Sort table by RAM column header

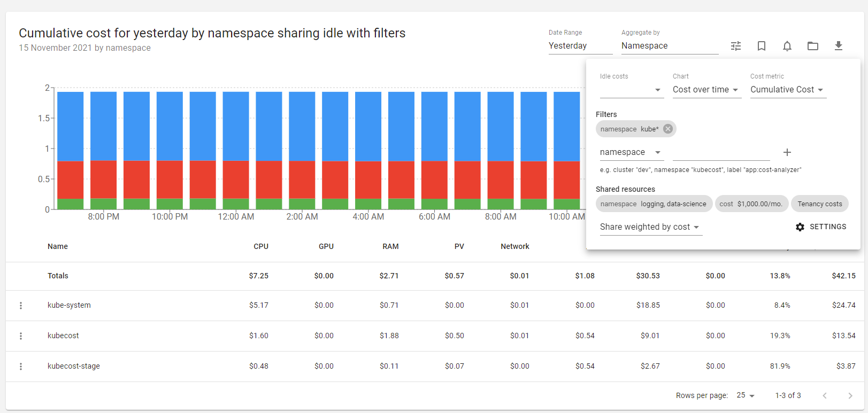390,246
